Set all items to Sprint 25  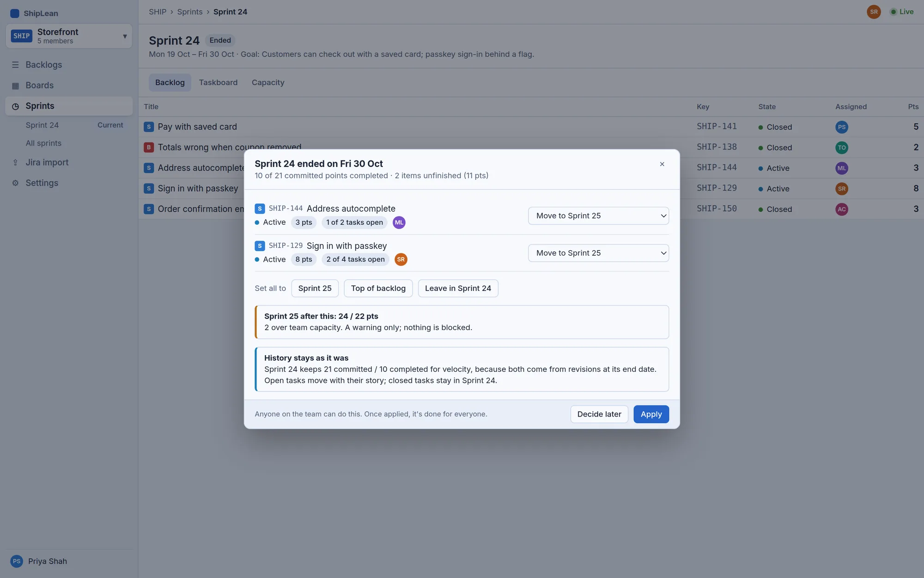tap(315, 288)
